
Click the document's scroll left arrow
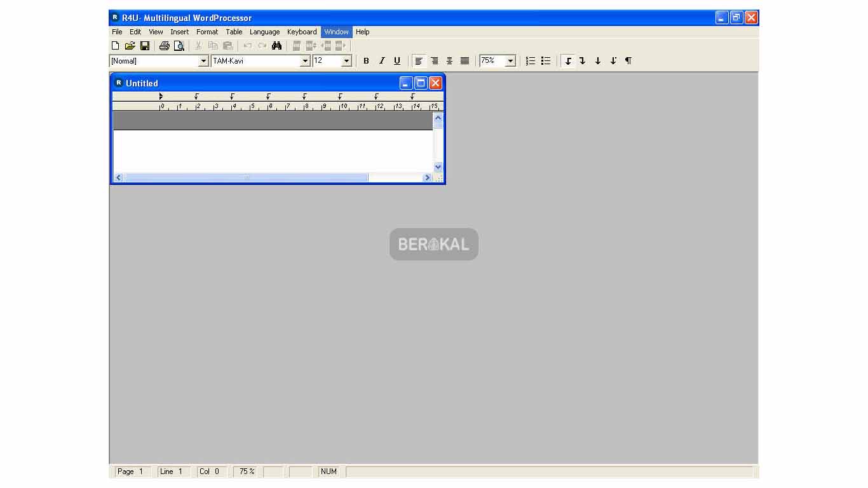(118, 178)
